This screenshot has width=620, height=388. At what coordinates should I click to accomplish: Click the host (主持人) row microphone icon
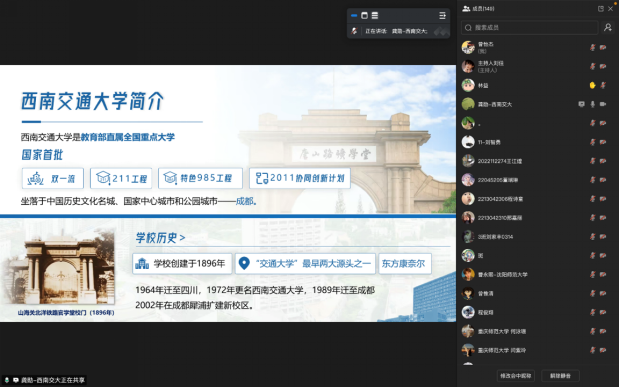[x=592, y=66]
